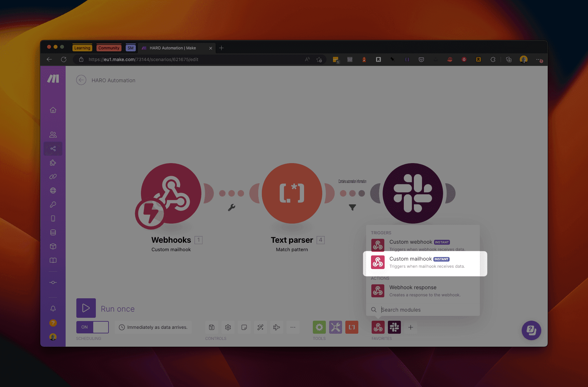Open purple Flow control tool icon
The width and height of the screenshot is (588, 387).
336,327
